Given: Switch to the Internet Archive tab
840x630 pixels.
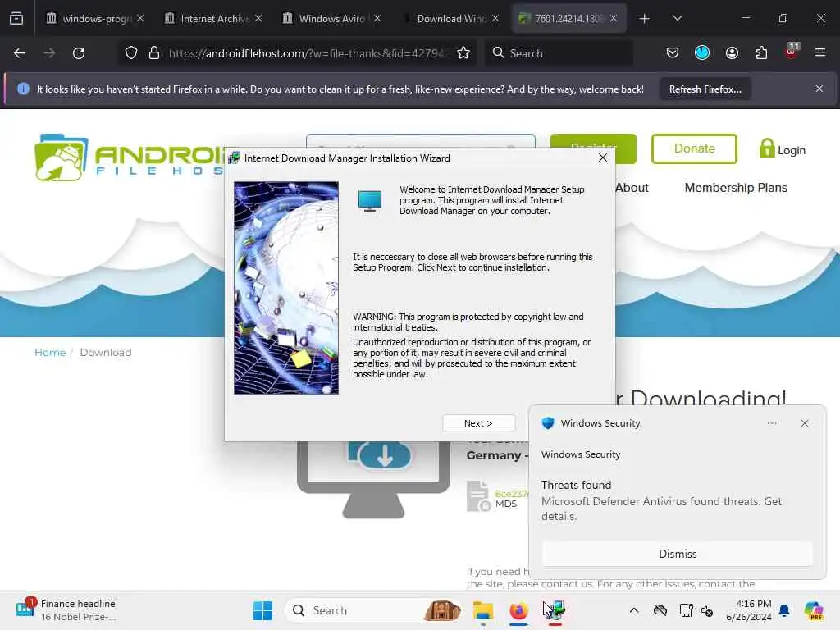Looking at the screenshot, I should (214, 18).
